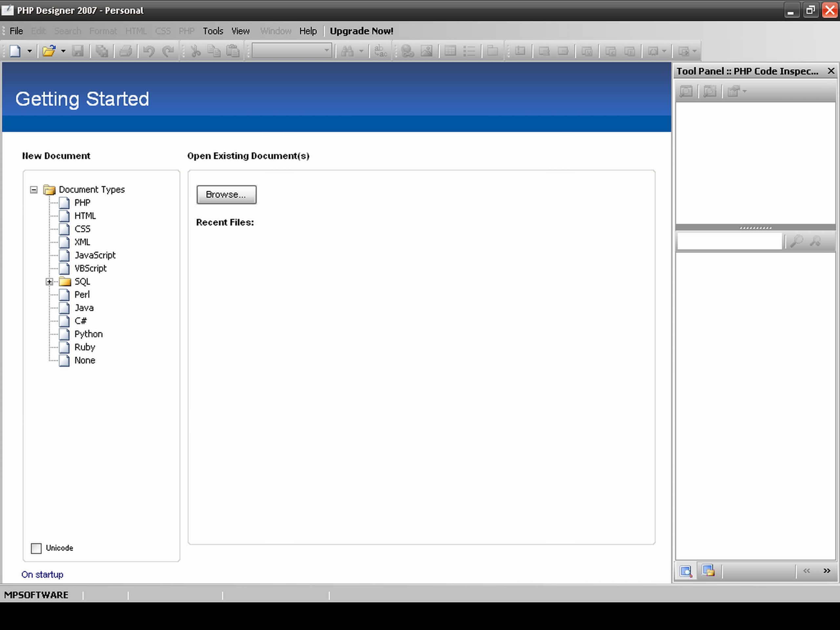The image size is (840, 630).
Task: Expand the SQL document type node
Action: click(48, 281)
